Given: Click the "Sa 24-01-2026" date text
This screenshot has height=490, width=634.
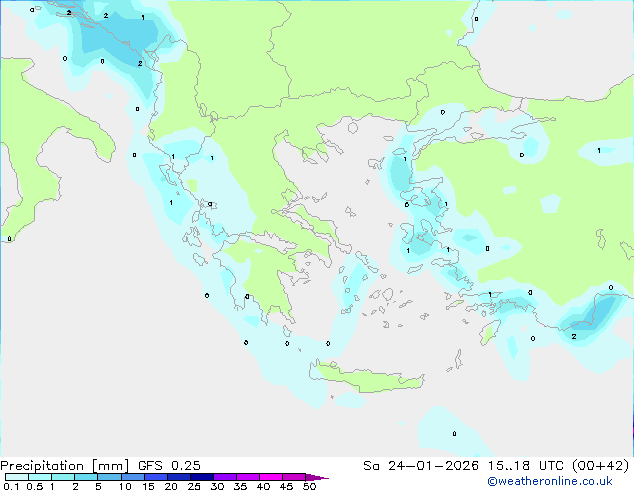Looking at the screenshot, I should (421, 466).
